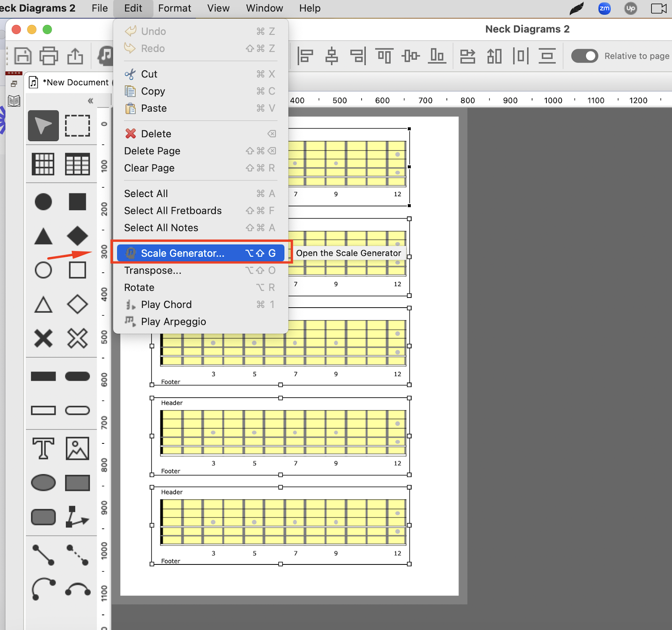Click the align vertical centers icon
The width and height of the screenshot is (672, 630).
coord(410,56)
